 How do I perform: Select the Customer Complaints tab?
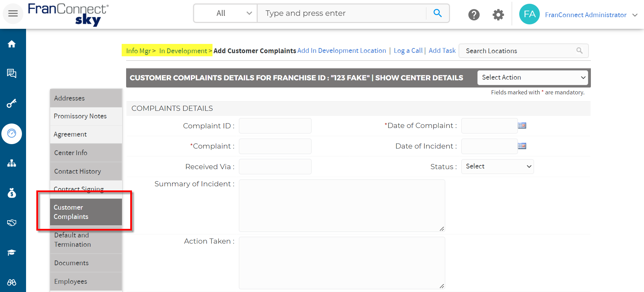pos(86,212)
